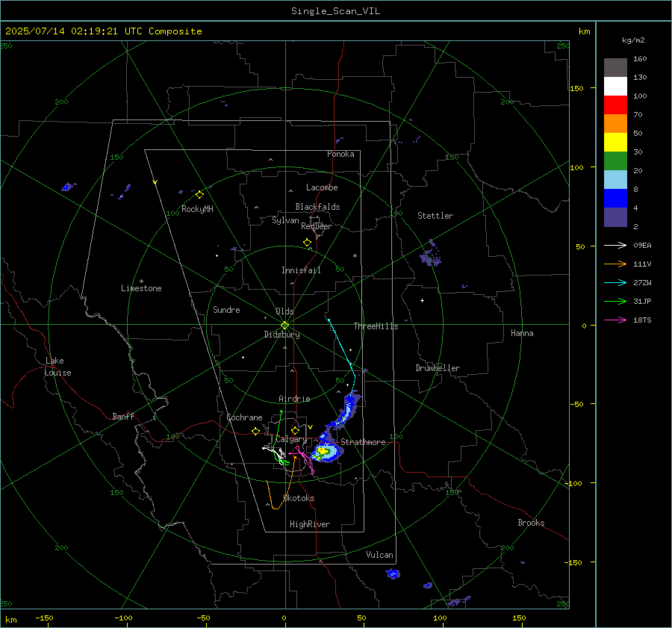Choose the Innisfail label
The image size is (672, 628).
tap(301, 270)
